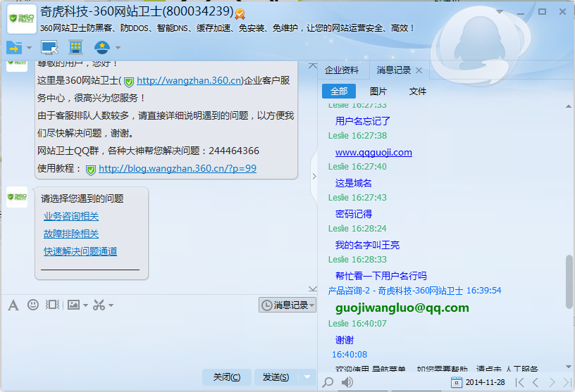575x392 pixels.
Task: Click message 用户名忘记了
Action: pos(363,121)
